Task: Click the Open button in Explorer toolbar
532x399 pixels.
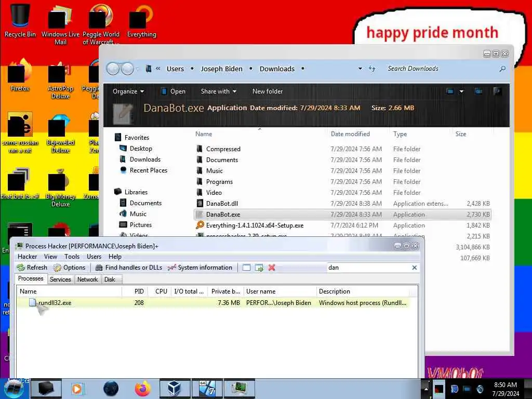Action: point(173,91)
